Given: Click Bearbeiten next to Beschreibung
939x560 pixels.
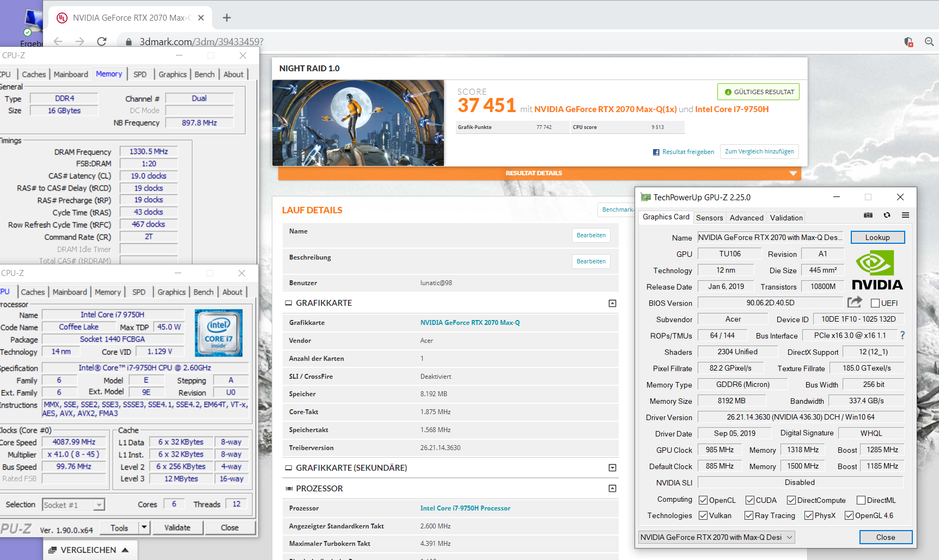Looking at the screenshot, I should pos(591,261).
